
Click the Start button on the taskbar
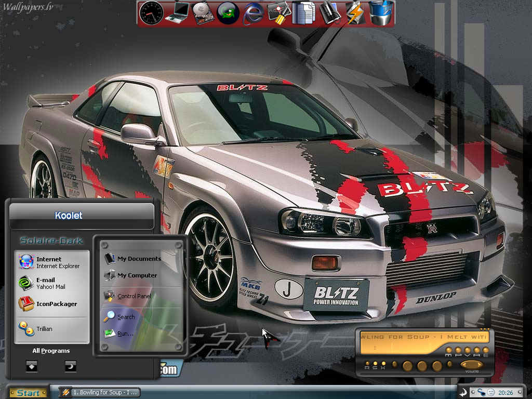click(27, 393)
